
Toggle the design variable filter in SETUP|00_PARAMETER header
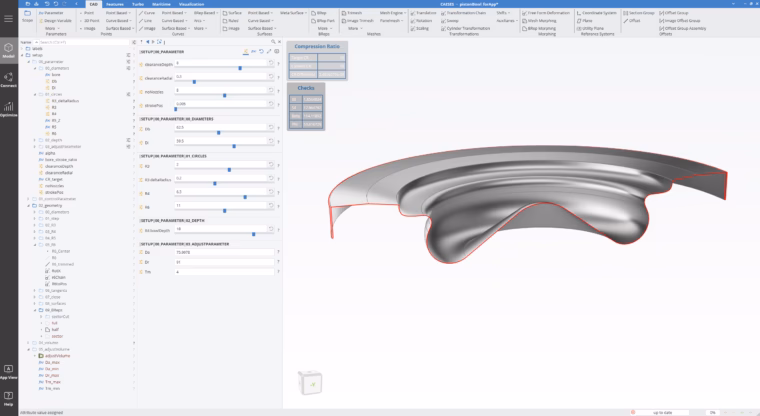(246, 51)
